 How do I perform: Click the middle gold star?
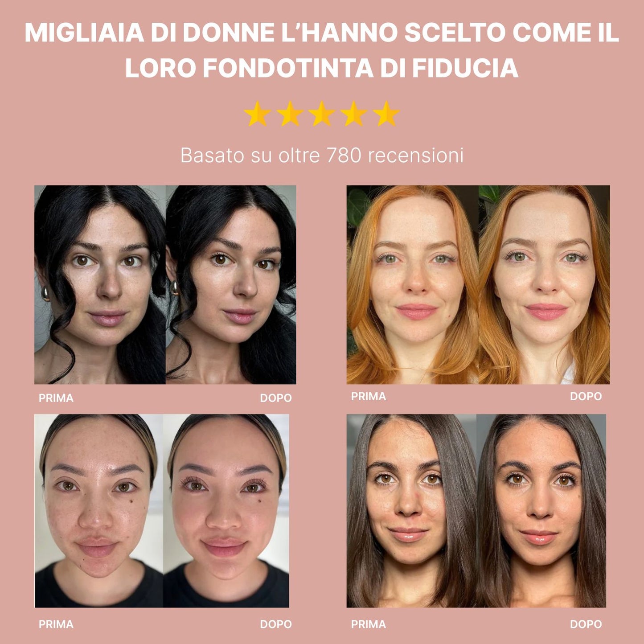(322, 114)
